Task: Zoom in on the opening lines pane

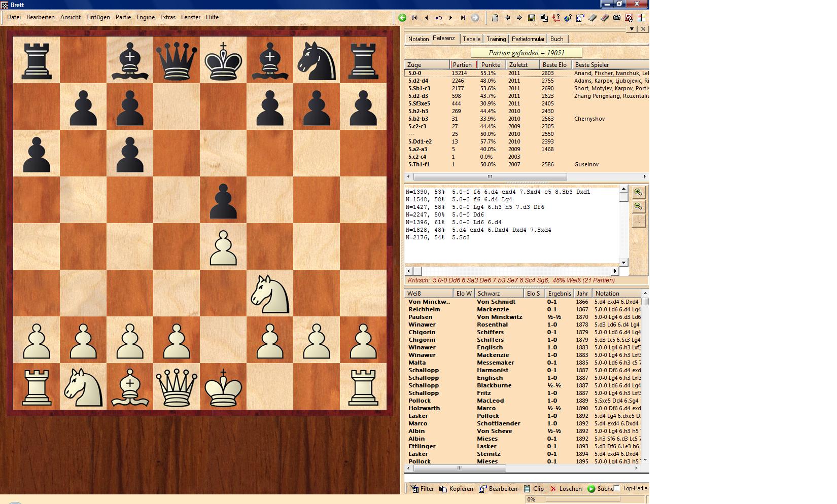Action: coord(638,192)
